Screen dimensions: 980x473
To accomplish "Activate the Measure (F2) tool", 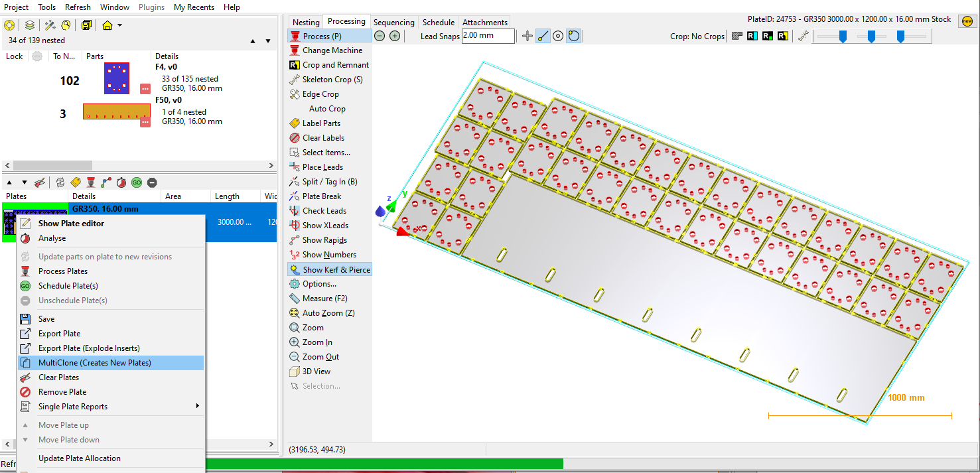I will (x=326, y=298).
